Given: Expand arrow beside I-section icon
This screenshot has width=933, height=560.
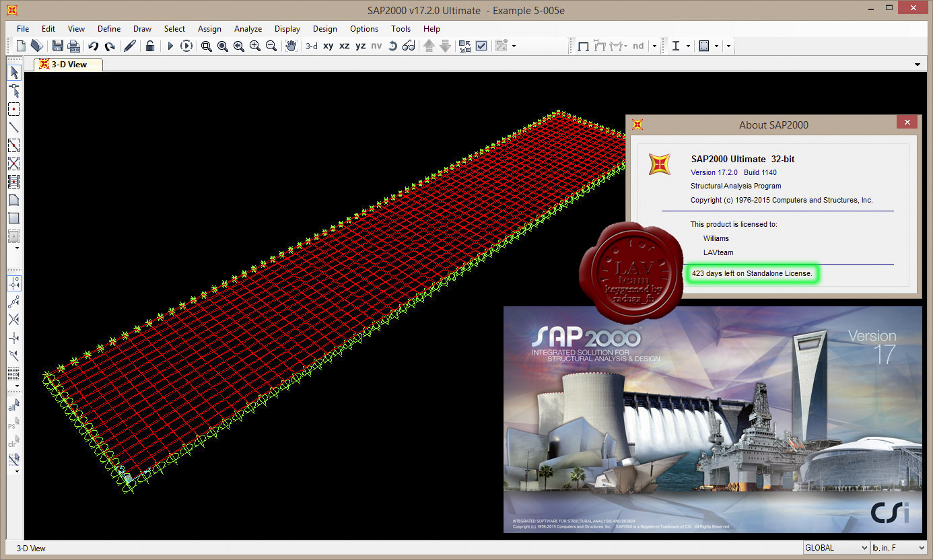Looking at the screenshot, I should pyautogui.click(x=688, y=46).
